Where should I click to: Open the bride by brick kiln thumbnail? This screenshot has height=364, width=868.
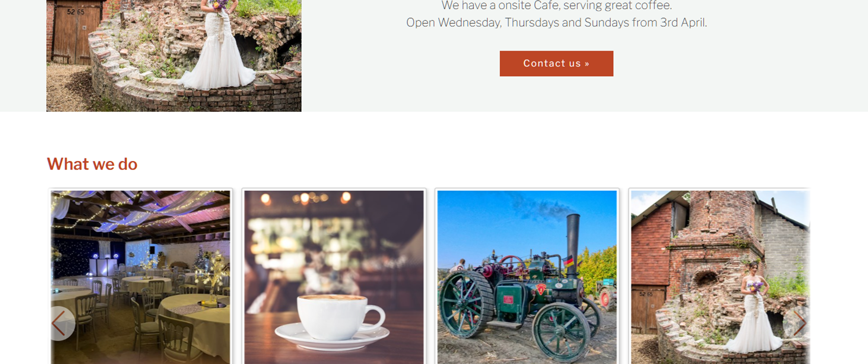point(720,277)
